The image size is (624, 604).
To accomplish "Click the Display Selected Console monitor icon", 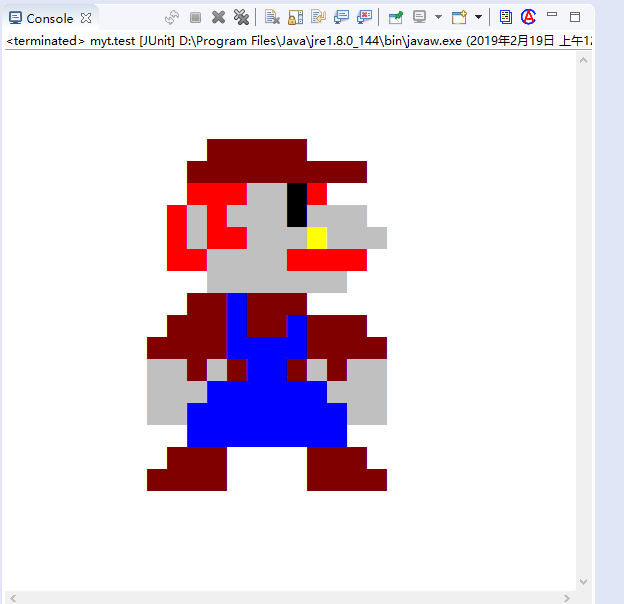I will pyautogui.click(x=419, y=17).
